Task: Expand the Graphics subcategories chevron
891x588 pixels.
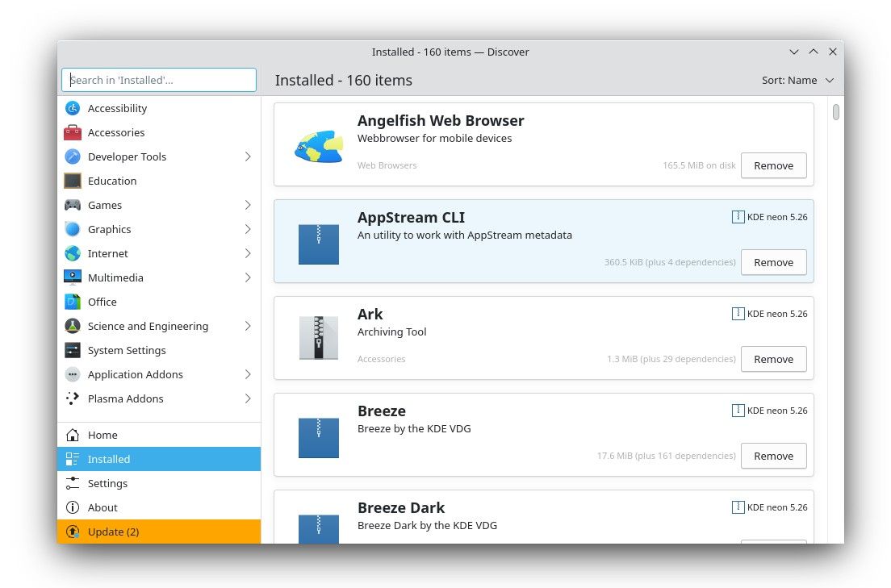Action: click(x=248, y=229)
